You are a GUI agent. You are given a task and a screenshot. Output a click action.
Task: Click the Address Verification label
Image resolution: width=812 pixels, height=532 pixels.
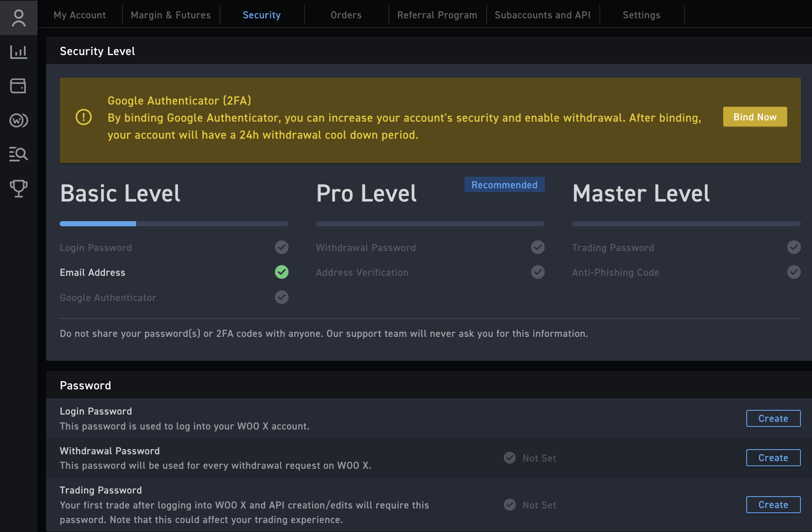tap(362, 272)
